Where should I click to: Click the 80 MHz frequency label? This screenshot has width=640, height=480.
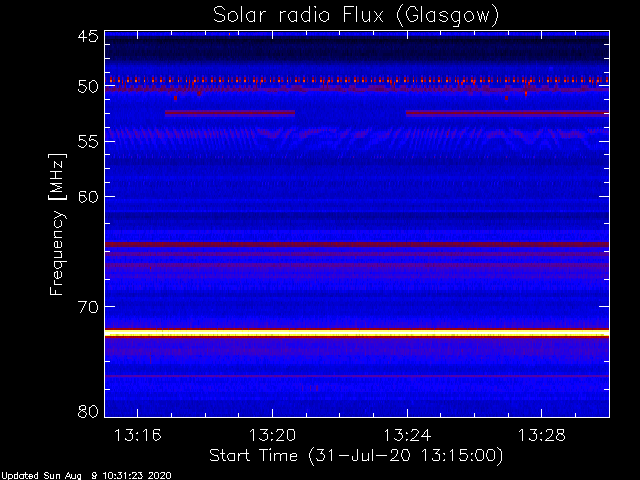tap(88, 411)
